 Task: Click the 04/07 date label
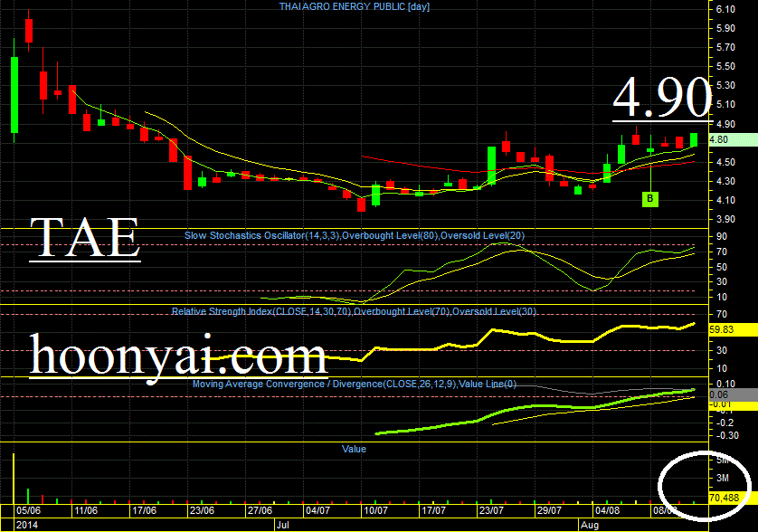click(x=317, y=510)
